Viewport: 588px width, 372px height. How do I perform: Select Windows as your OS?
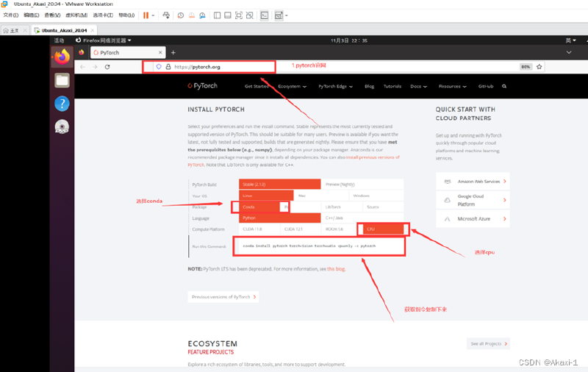click(376, 196)
